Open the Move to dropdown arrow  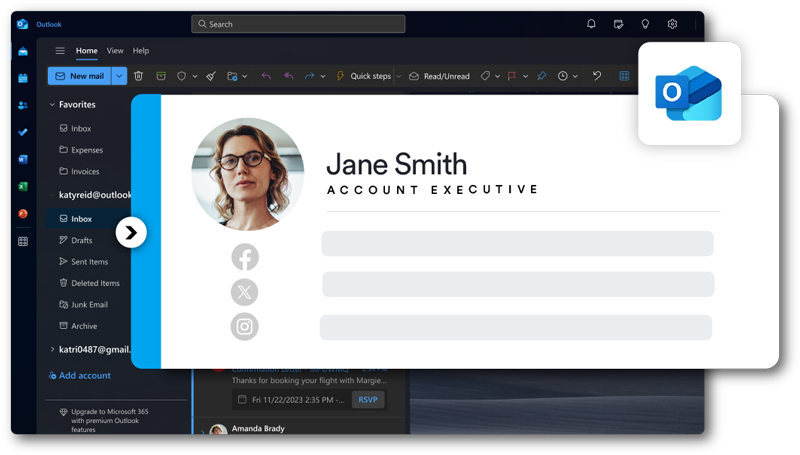(245, 77)
